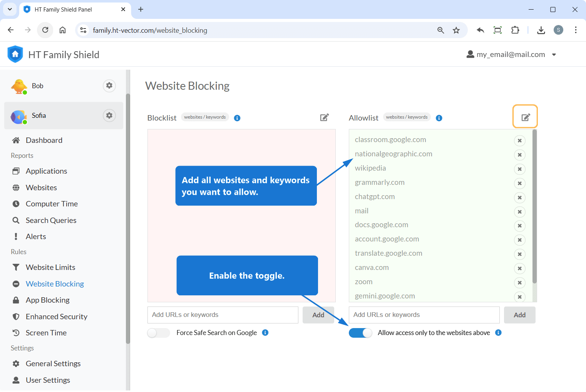Disable Allow access only to websites toggle
This screenshot has width=586, height=392.
point(360,333)
